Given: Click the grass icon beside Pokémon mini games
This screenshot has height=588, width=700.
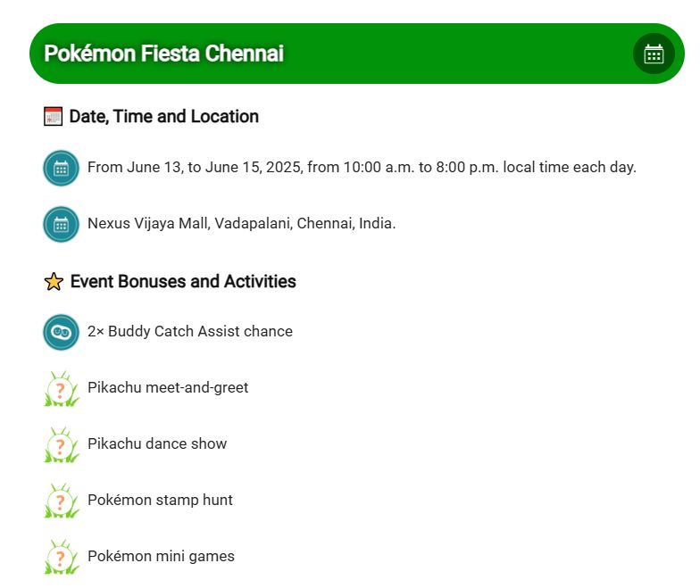Looking at the screenshot, I should (x=61, y=558).
